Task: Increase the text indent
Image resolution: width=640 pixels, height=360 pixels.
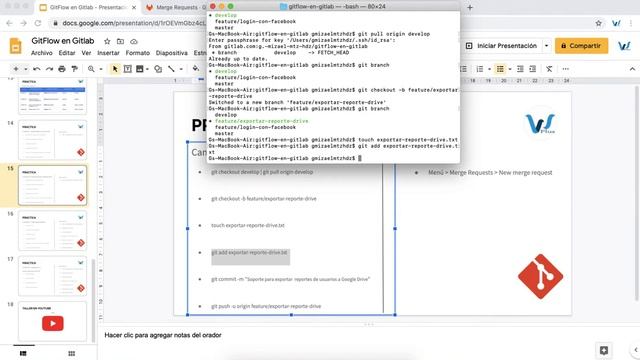Action: click(x=533, y=69)
